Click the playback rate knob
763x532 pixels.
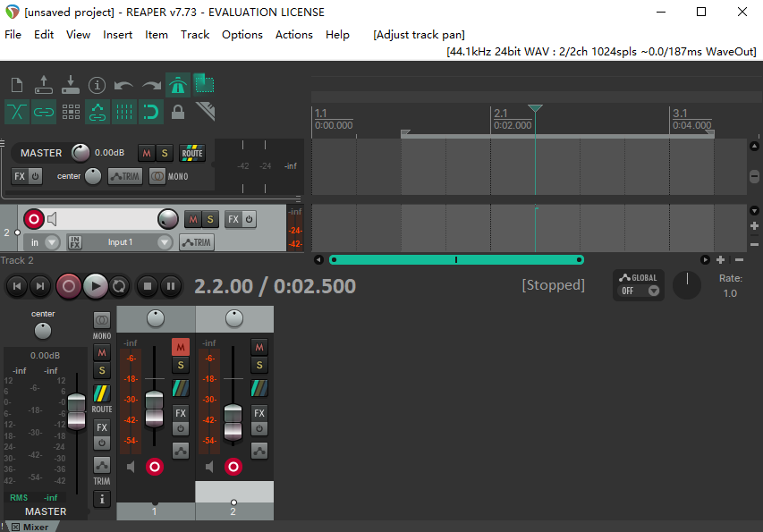[687, 285]
